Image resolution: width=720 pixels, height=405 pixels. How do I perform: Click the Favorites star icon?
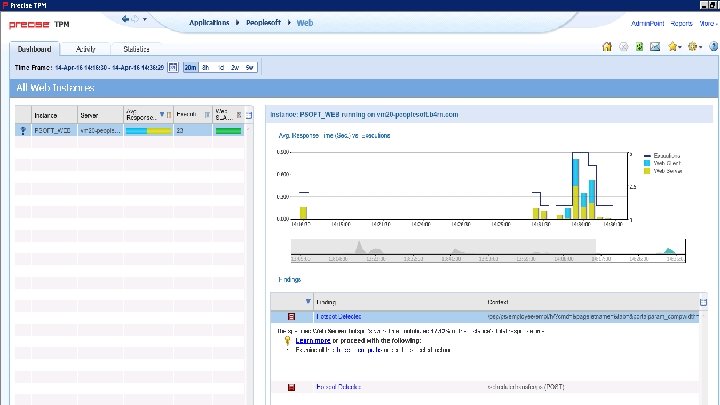click(x=673, y=46)
